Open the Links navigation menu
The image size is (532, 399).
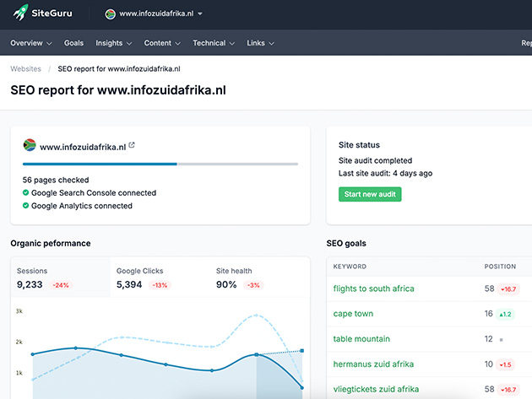click(259, 43)
